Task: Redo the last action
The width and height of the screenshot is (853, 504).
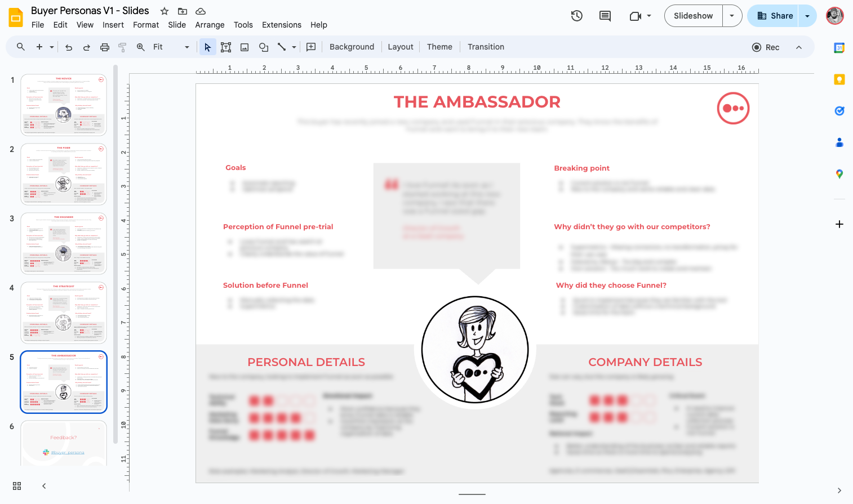Action: click(87, 47)
